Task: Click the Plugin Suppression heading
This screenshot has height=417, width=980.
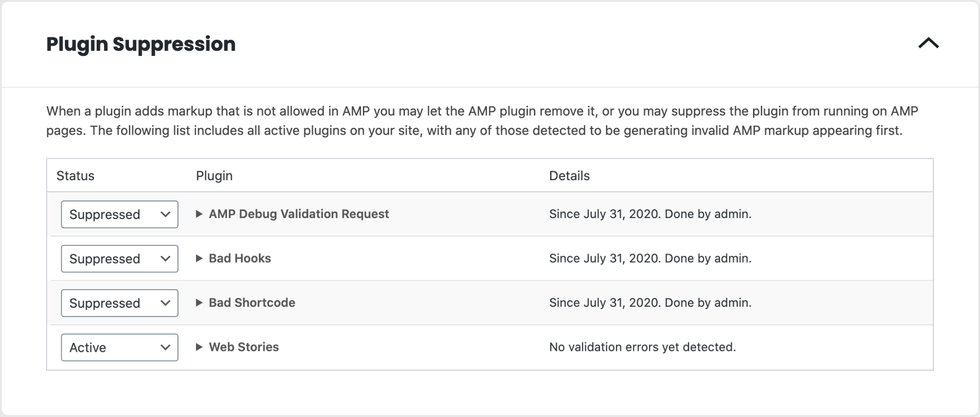Action: [x=141, y=44]
